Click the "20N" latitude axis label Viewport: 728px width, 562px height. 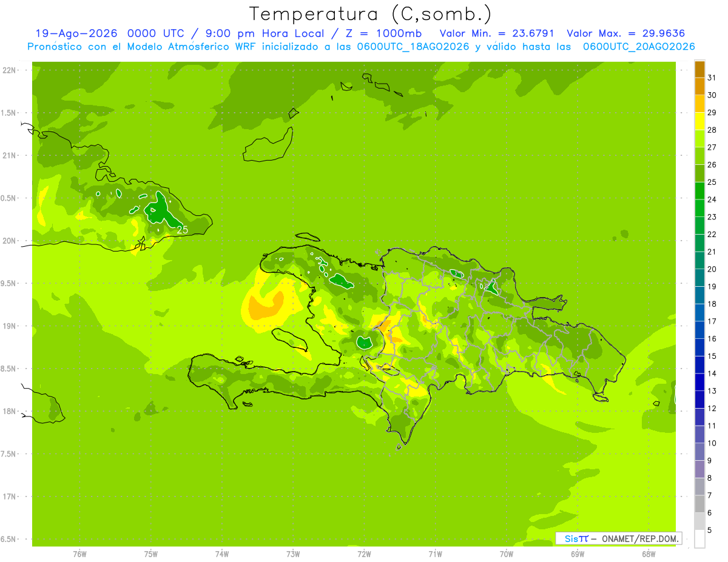[x=10, y=241]
